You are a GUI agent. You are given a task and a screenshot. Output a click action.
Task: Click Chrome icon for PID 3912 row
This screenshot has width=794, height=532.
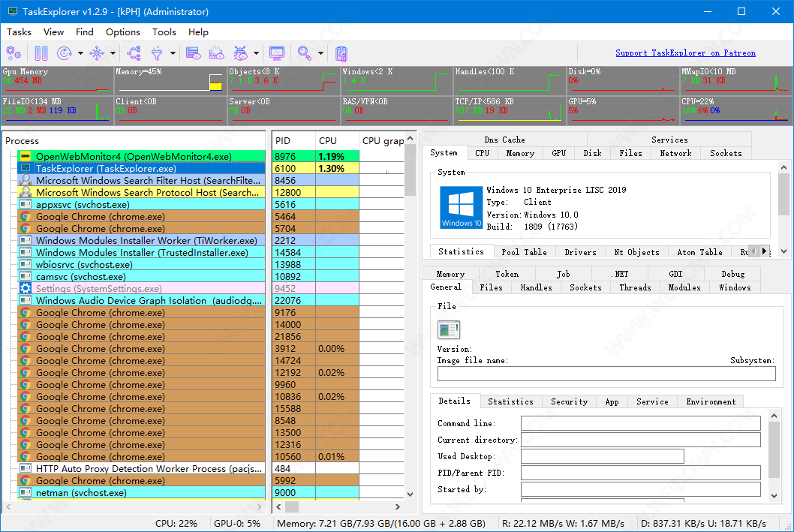pos(26,349)
